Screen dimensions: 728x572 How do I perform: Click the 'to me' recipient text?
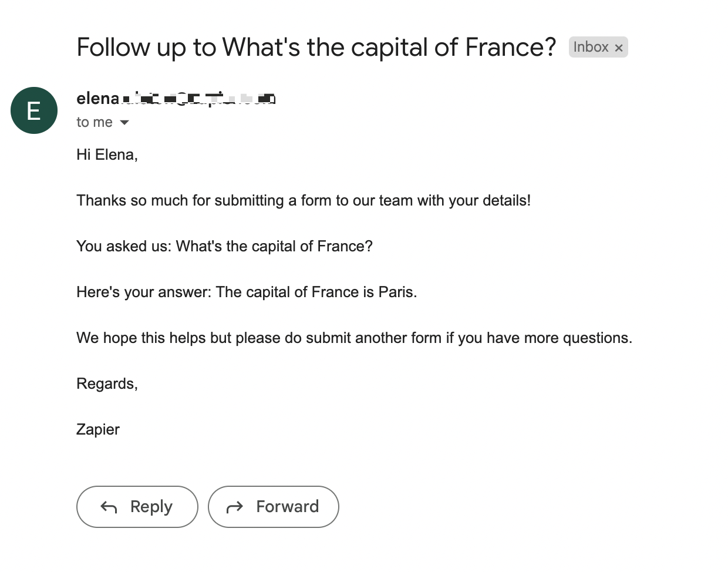(x=94, y=122)
